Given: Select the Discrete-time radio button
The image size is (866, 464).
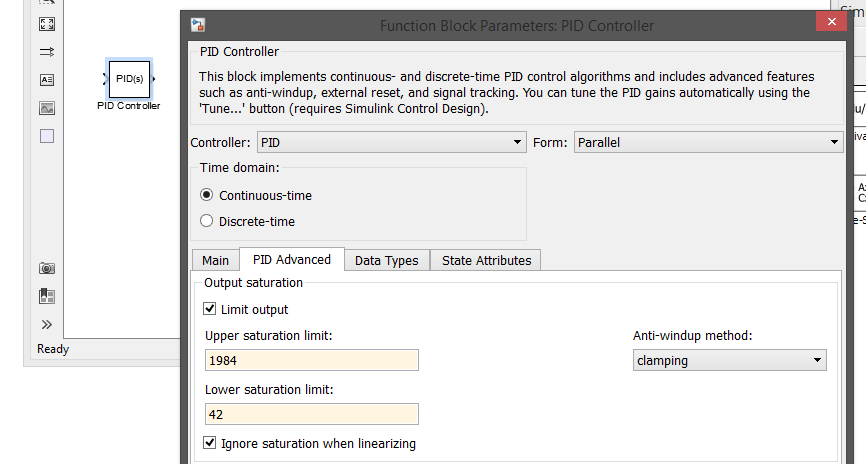Looking at the screenshot, I should pos(207,221).
